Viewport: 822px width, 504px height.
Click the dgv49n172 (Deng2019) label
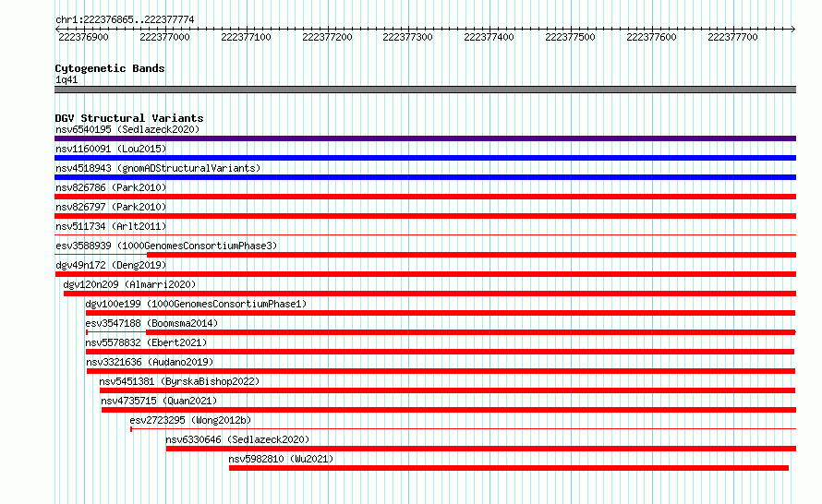[111, 265]
